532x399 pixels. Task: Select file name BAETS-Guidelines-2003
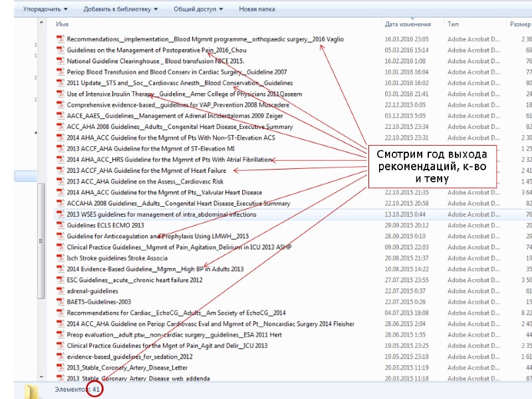click(98, 302)
